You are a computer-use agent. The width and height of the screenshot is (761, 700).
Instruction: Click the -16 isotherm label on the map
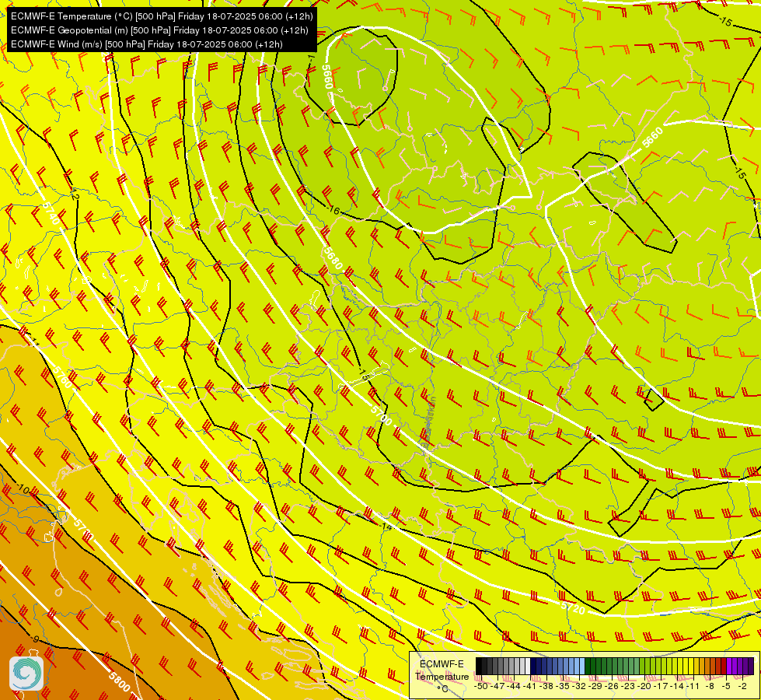[333, 210]
